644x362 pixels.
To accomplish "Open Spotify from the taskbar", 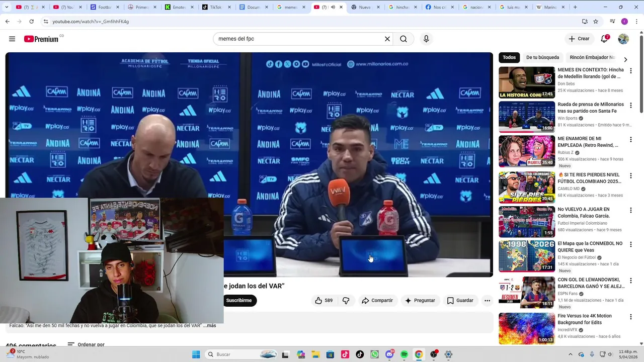I will [404, 354].
